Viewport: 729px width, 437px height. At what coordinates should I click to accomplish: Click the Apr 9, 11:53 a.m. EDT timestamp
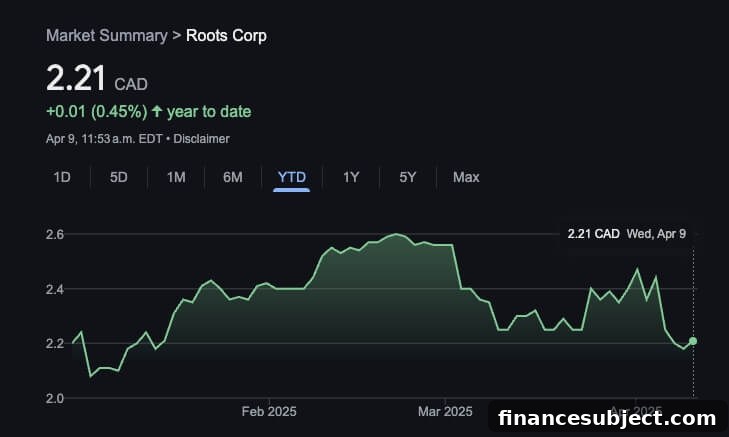104,139
